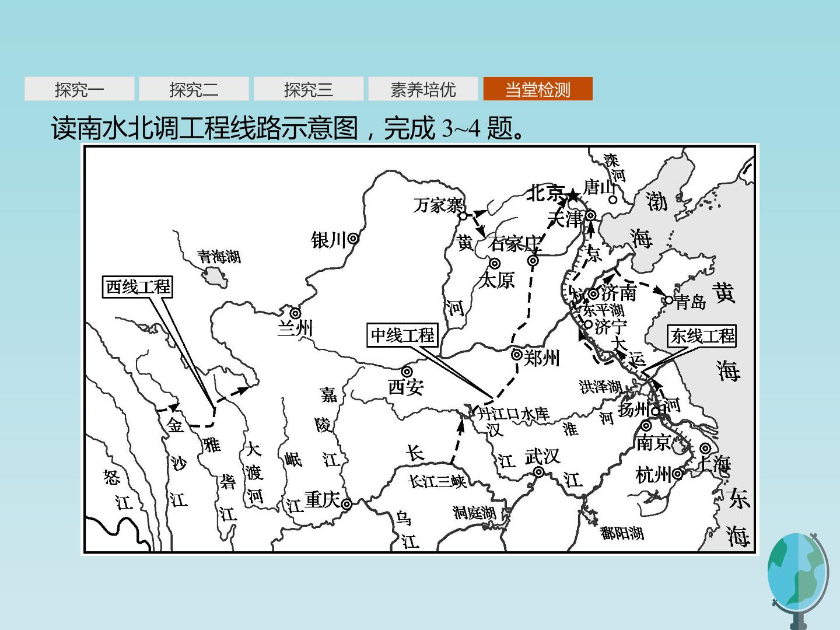The image size is (840, 630).
Task: Select the 中线工程 label box
Action: [x=402, y=335]
